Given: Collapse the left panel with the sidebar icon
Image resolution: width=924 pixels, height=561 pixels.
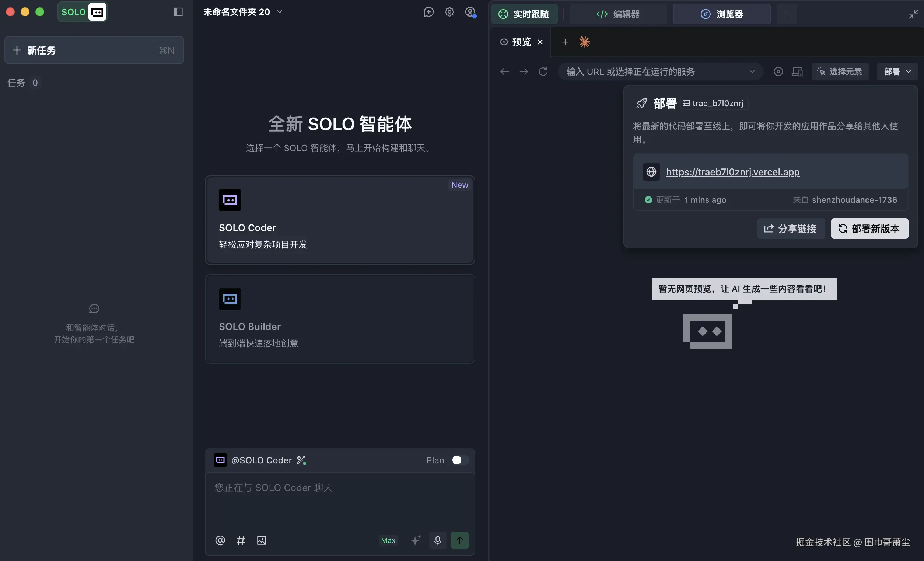Looking at the screenshot, I should coord(178,12).
